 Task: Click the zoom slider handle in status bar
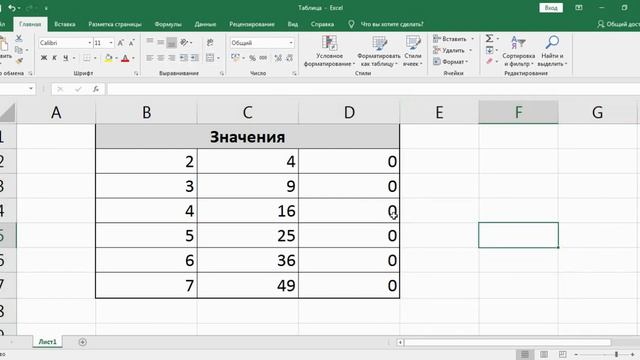(x=616, y=354)
